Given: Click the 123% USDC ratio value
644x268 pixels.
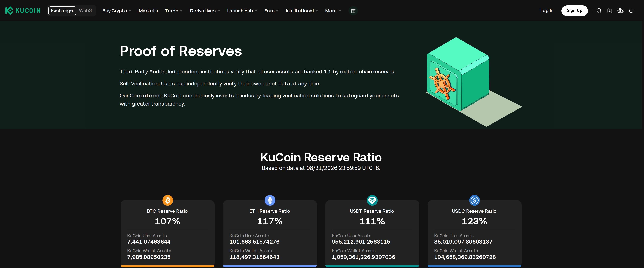Looking at the screenshot, I should (x=474, y=221).
